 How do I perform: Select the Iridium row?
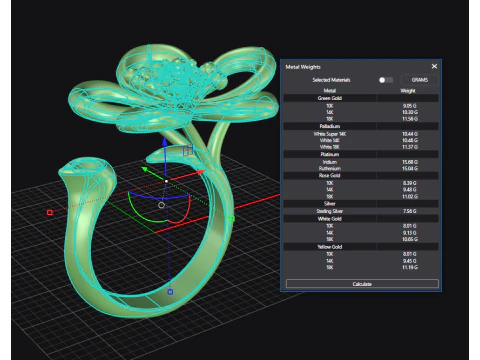coord(361,162)
